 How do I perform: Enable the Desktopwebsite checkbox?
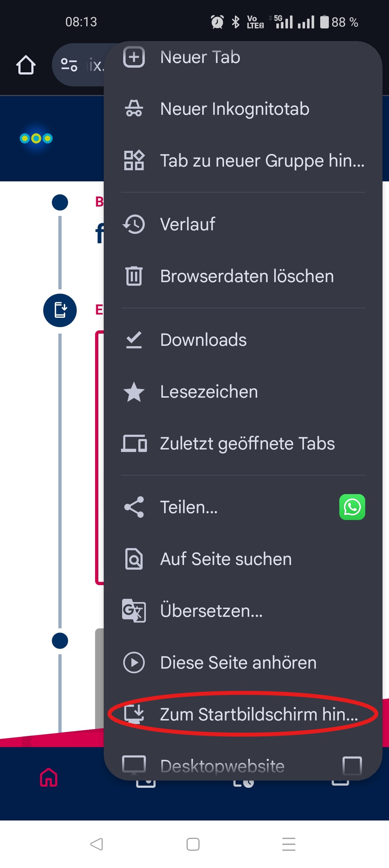352,766
